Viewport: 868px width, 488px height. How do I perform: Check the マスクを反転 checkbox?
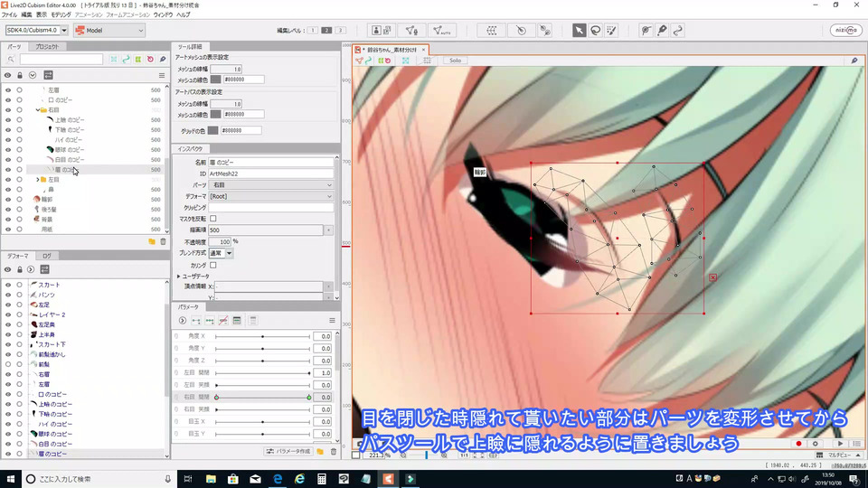click(213, 219)
